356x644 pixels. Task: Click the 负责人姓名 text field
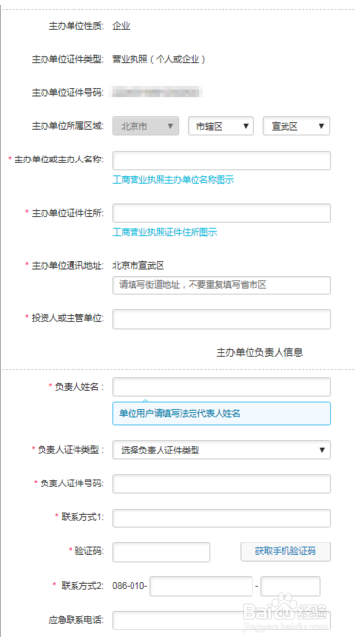click(x=222, y=387)
